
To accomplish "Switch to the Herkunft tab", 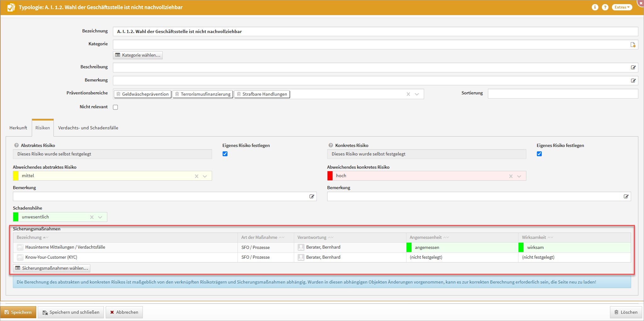I will pyautogui.click(x=18, y=128).
